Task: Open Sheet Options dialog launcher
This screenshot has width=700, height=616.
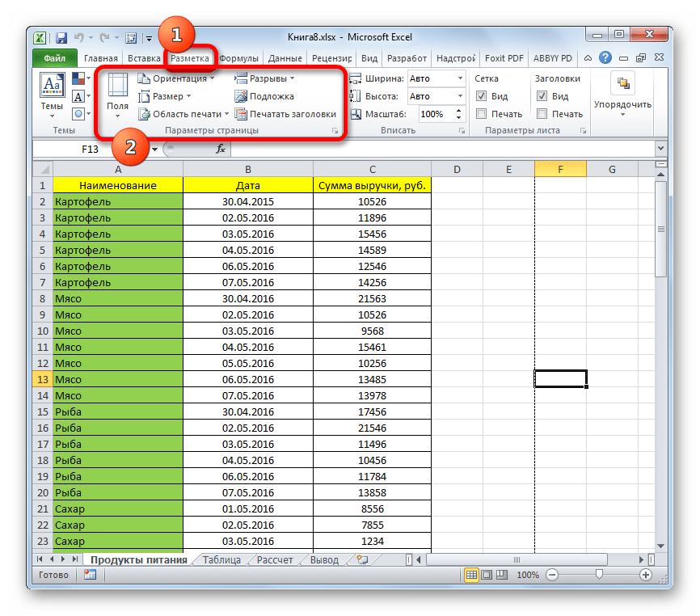Action: pos(583,131)
